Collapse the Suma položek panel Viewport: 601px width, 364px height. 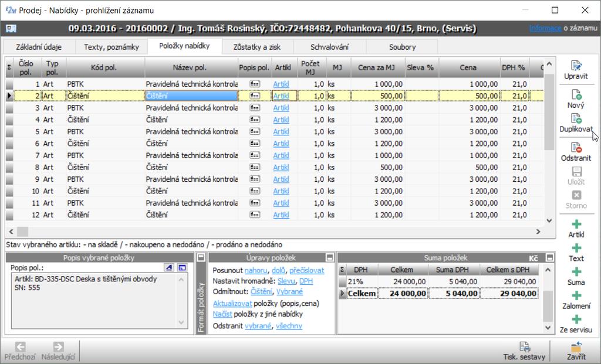(549, 257)
